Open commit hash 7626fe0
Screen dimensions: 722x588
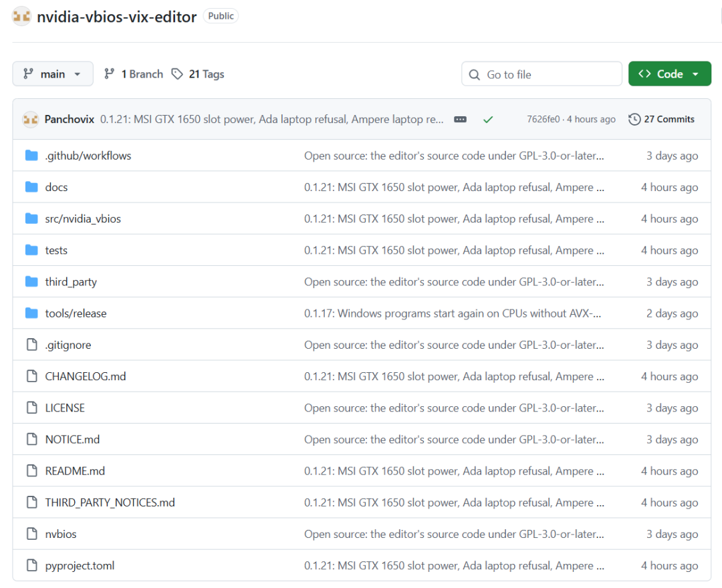pyautogui.click(x=544, y=119)
